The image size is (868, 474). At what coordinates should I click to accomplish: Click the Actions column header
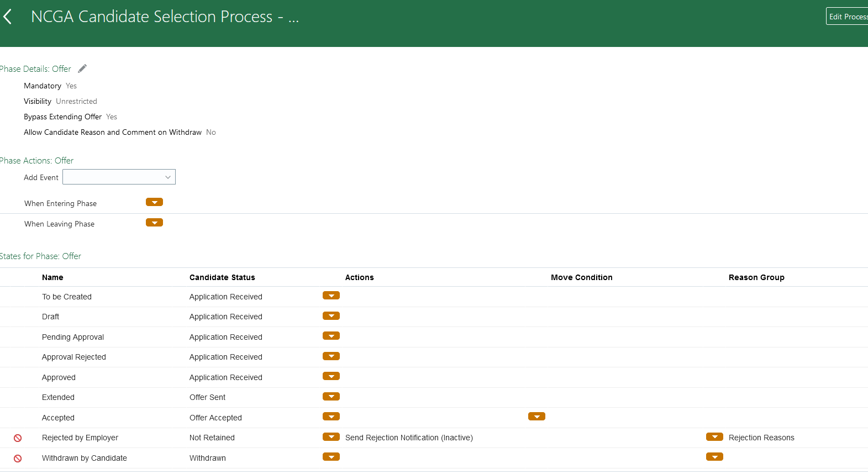(360, 277)
